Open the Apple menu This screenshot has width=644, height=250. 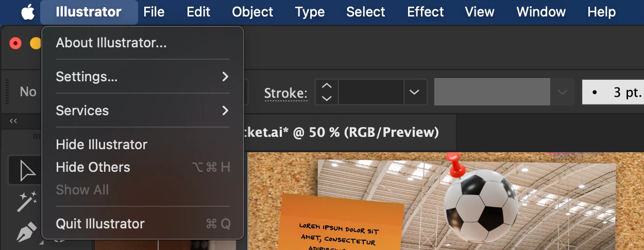[28, 12]
